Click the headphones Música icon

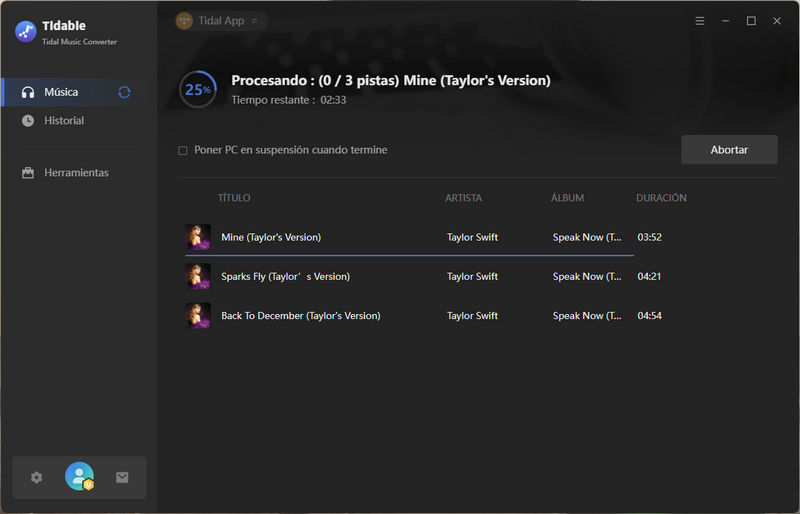coord(28,92)
